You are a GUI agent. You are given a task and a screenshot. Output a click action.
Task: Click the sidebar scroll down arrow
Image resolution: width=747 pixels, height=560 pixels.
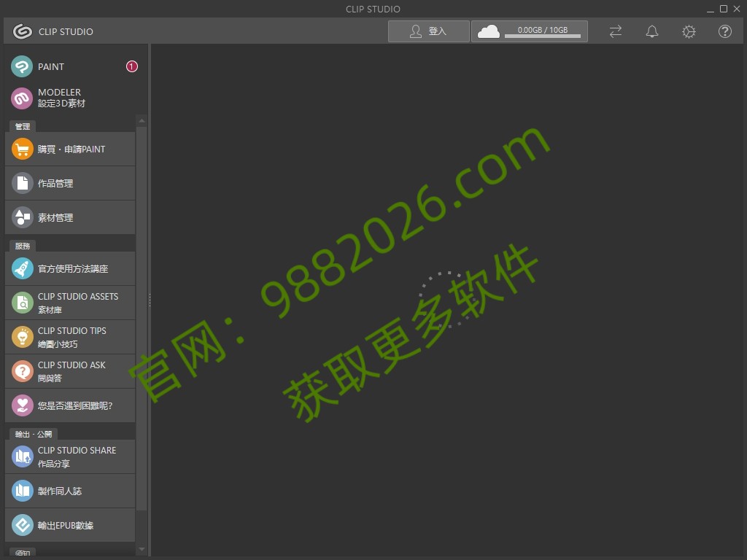pos(142,549)
